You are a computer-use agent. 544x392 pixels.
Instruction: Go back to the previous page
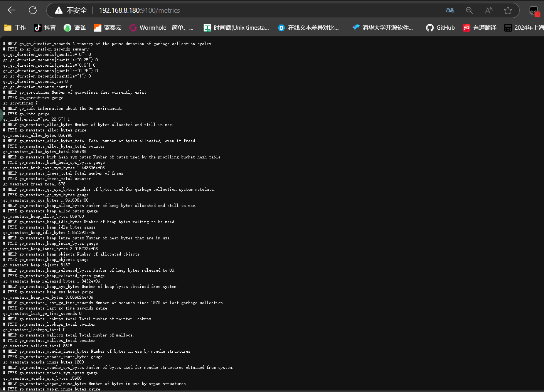coord(12,10)
